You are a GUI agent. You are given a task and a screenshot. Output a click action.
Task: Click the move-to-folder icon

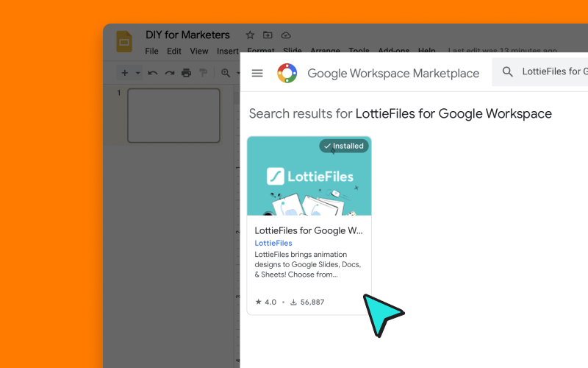coord(268,35)
